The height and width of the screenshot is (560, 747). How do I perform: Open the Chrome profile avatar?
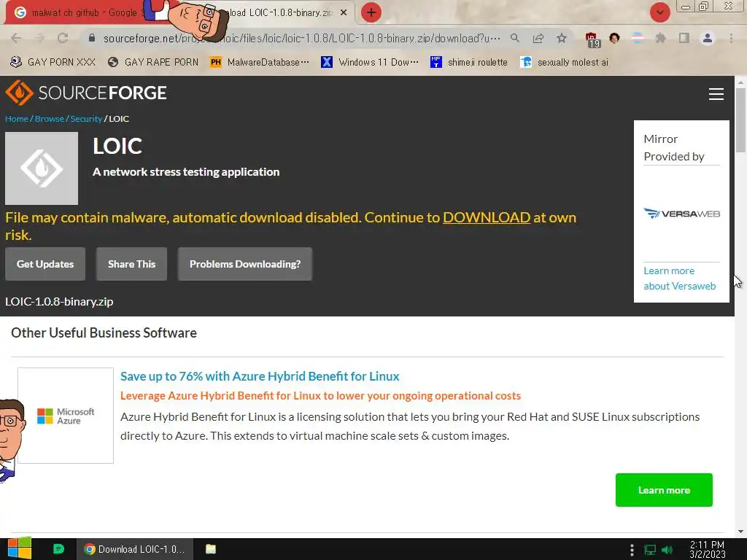click(708, 38)
